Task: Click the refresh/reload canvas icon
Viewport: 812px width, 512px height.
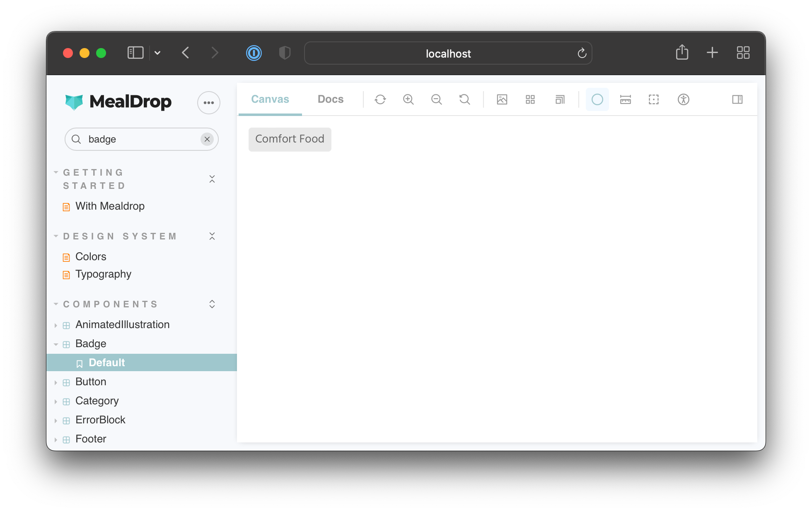Action: tap(380, 99)
